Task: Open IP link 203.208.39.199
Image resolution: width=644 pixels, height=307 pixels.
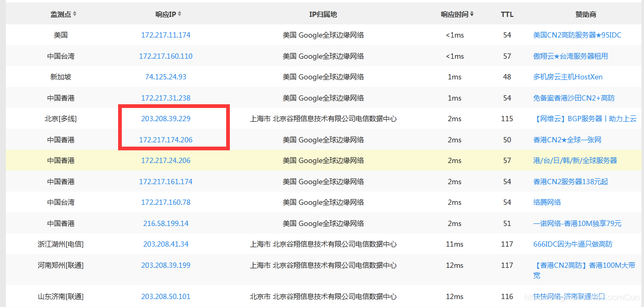Action: click(166, 265)
